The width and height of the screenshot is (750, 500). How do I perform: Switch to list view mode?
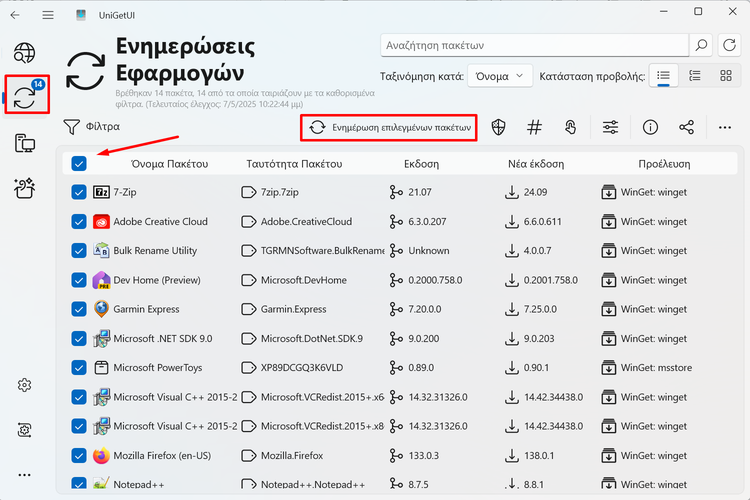(663, 76)
